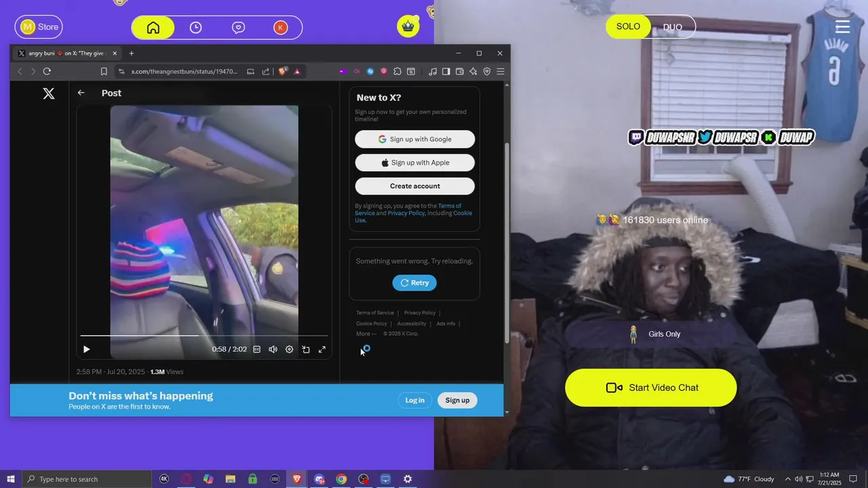This screenshot has width=868, height=488.
Task: Seek the video progress bar
Action: pyautogui.click(x=204, y=335)
